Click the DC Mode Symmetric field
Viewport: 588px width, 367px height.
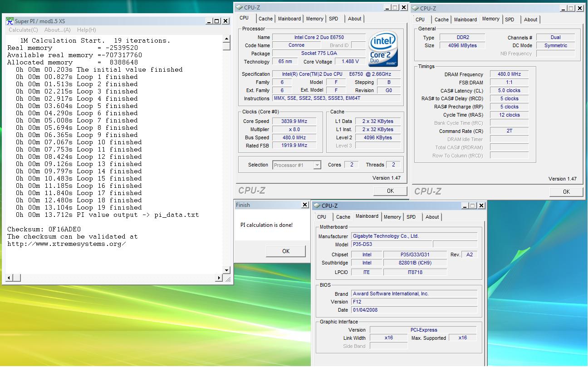[x=555, y=45]
